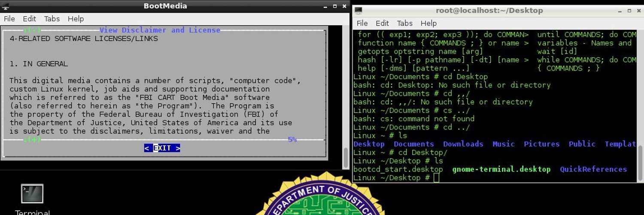
Task: Click 'Pictures' in the ls output
Action: [x=542, y=144]
